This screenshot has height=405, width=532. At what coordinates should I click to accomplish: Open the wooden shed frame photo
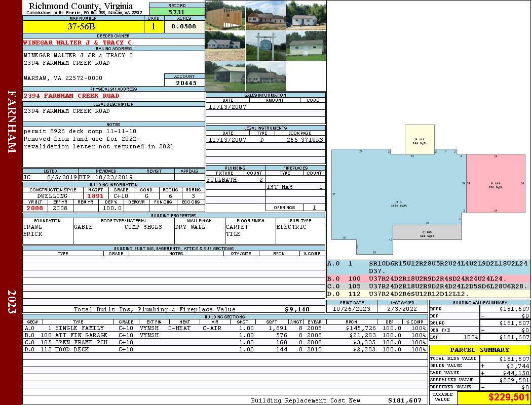tap(225, 15)
